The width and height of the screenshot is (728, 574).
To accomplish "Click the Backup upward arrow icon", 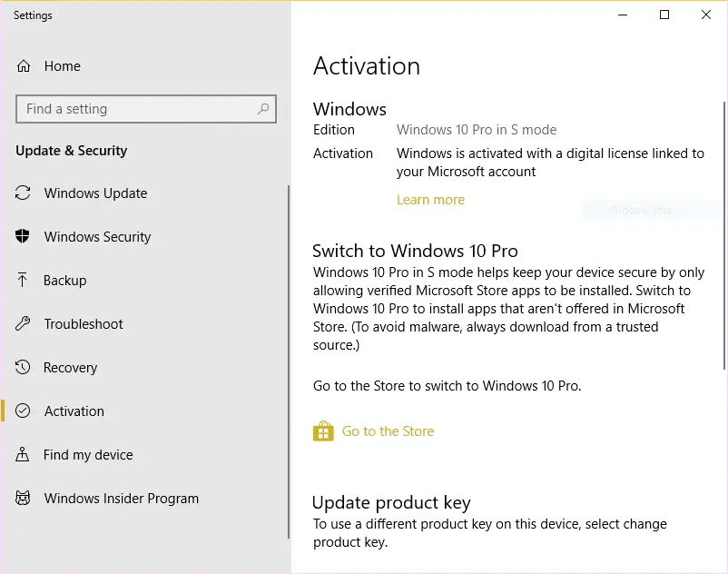I will [x=23, y=280].
